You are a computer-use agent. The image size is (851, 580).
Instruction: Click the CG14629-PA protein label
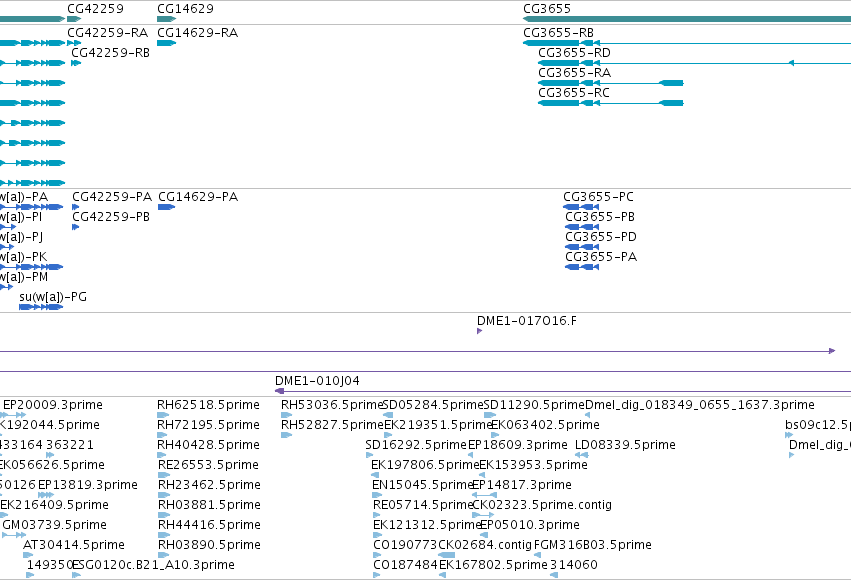tap(198, 196)
